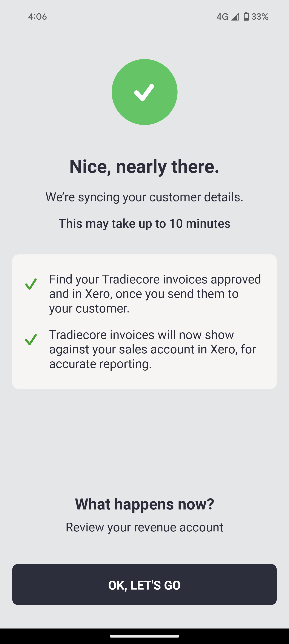Tap the large green success checkmark circle
This screenshot has height=644, width=289.
click(144, 92)
